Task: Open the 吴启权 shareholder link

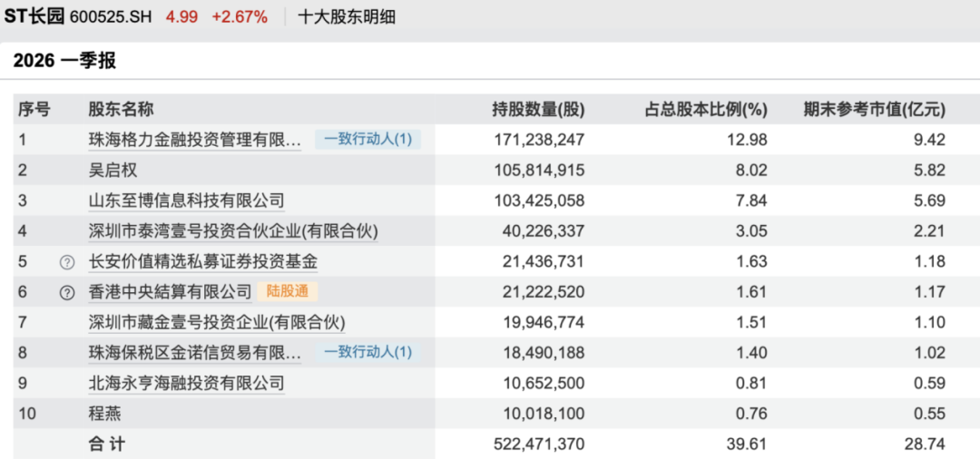Action: pyautogui.click(x=113, y=171)
